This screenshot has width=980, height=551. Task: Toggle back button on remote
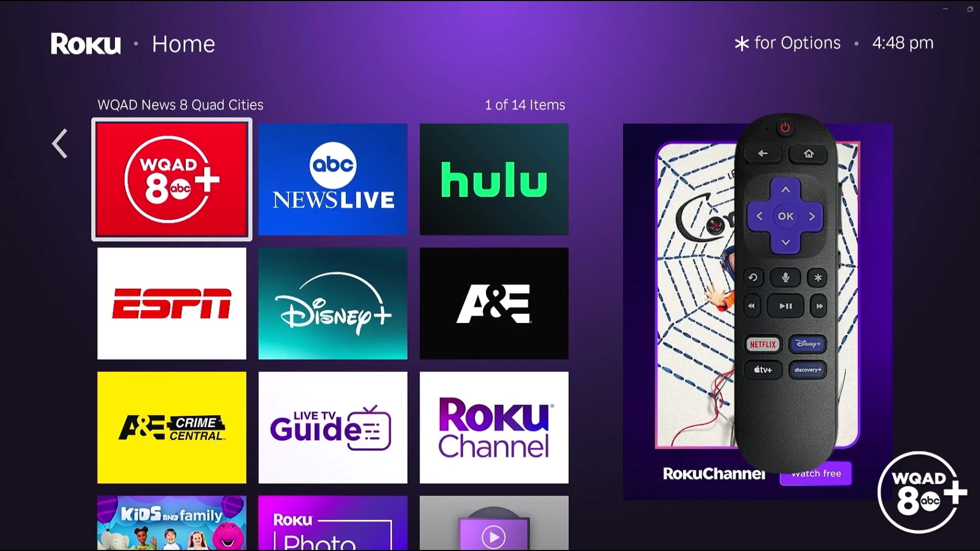[x=762, y=154]
